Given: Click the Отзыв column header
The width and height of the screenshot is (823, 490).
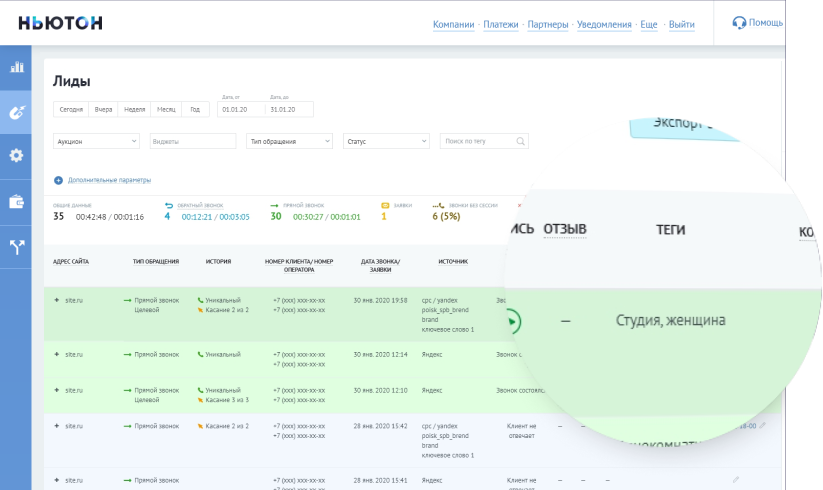Looking at the screenshot, I should coord(565,229).
